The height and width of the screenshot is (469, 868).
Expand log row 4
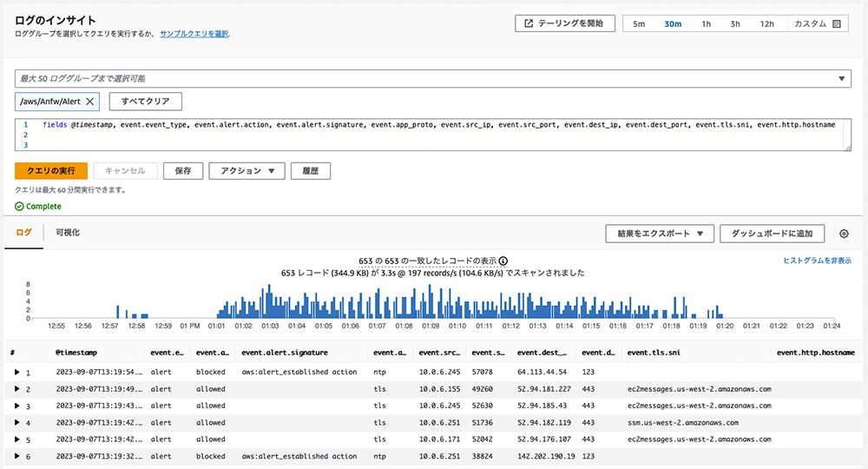[16, 422]
